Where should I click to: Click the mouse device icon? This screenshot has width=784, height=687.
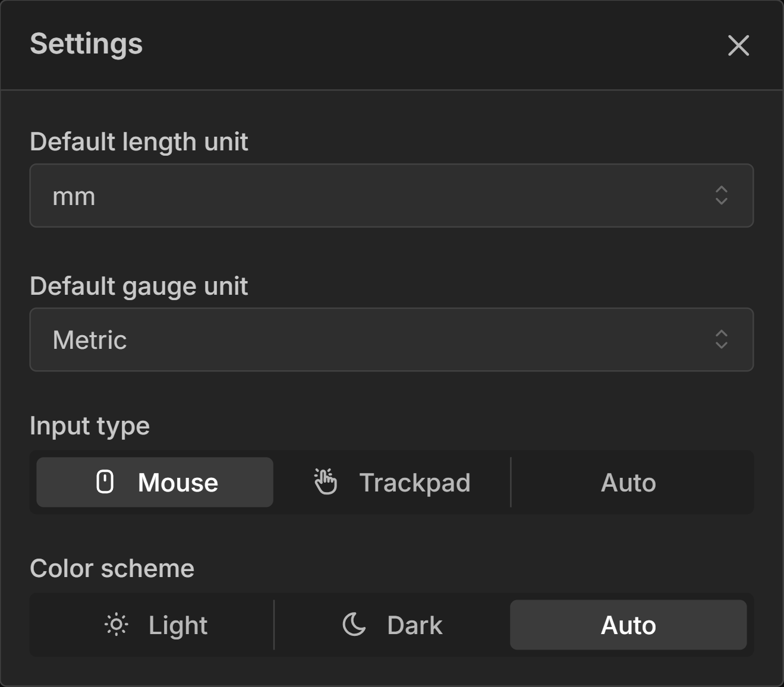tap(105, 482)
